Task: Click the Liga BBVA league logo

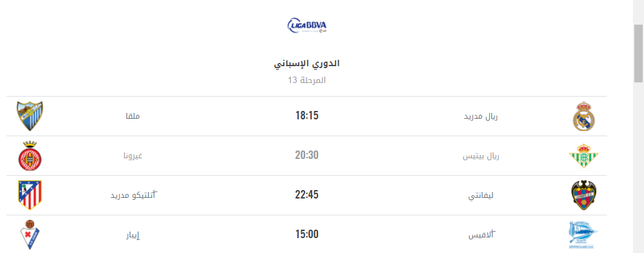Action: coord(307,25)
